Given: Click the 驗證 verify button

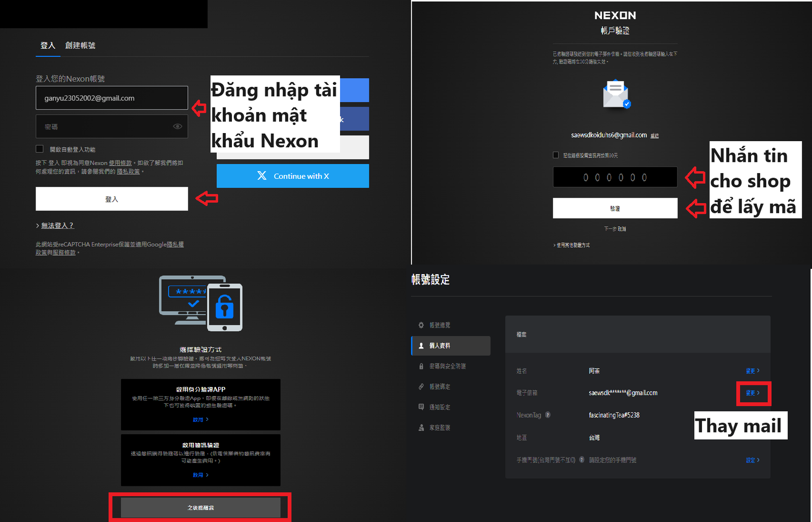Looking at the screenshot, I should [615, 208].
